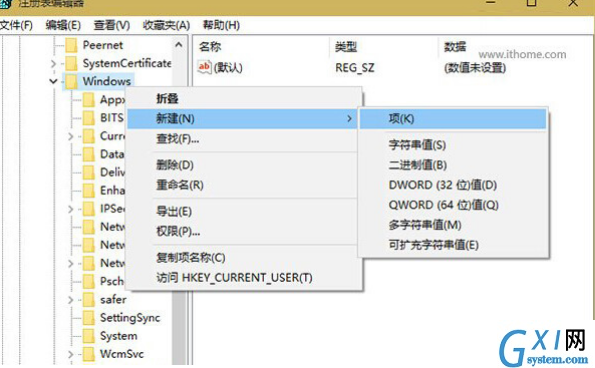Screen dimensions: 595x368
Task: Open the 编辑(E) menu
Action: pyautogui.click(x=63, y=25)
